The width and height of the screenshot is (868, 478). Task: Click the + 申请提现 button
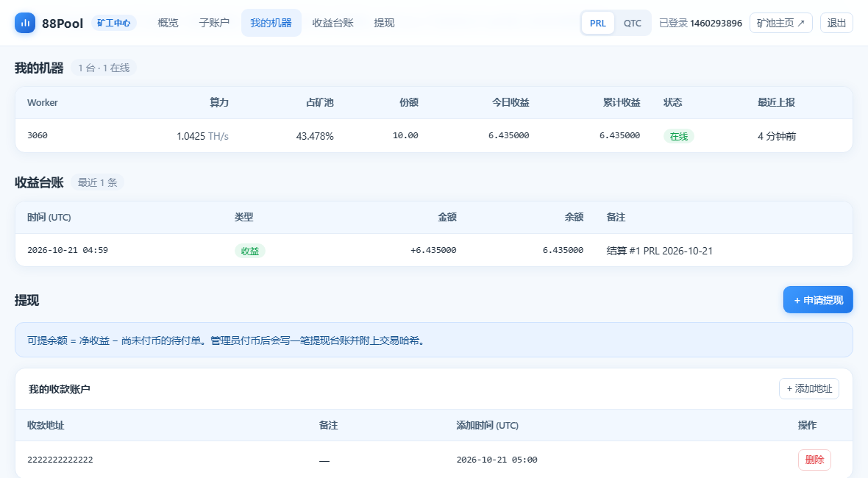(818, 300)
